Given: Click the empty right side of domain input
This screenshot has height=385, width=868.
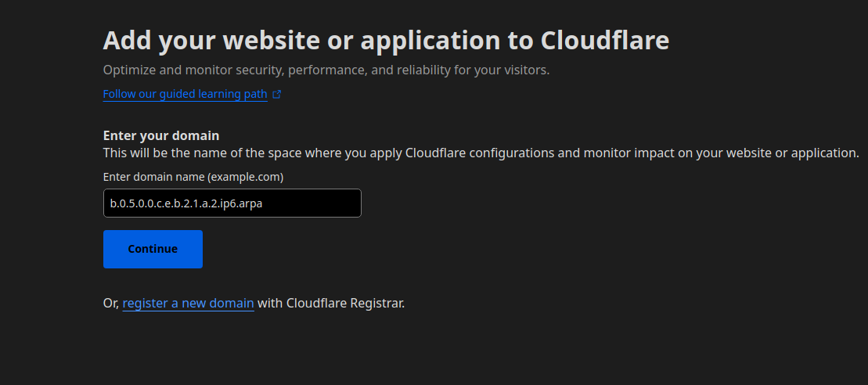Looking at the screenshot, I should pos(321,203).
